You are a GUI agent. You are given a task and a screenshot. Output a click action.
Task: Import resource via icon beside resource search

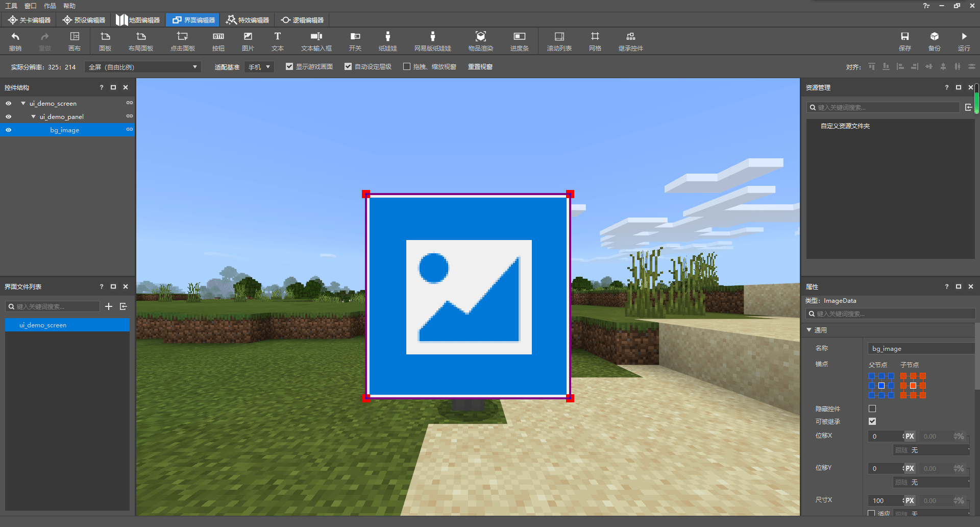point(969,107)
